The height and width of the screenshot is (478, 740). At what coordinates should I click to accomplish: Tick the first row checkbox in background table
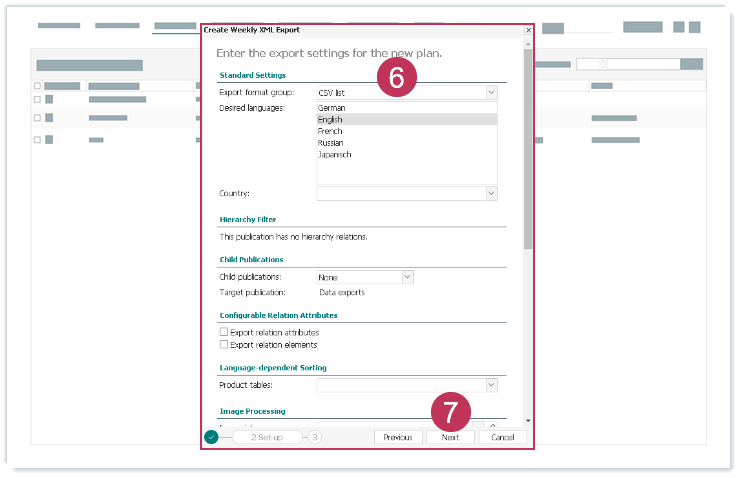tap(38, 99)
